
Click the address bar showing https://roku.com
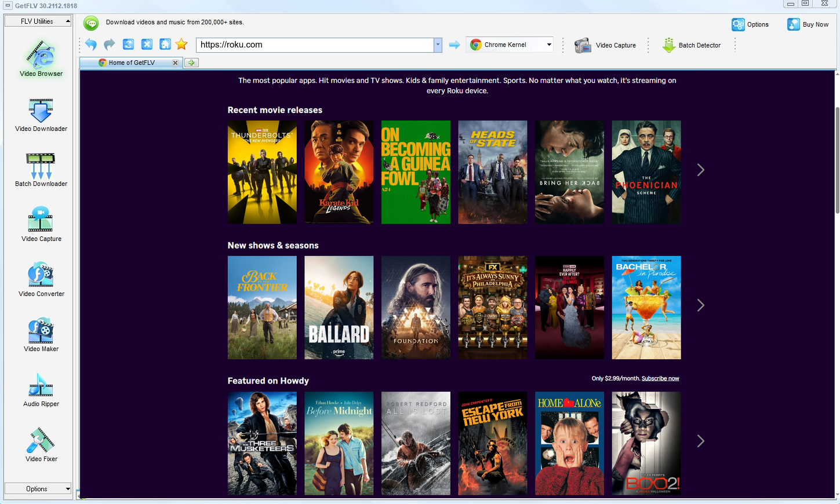315,45
